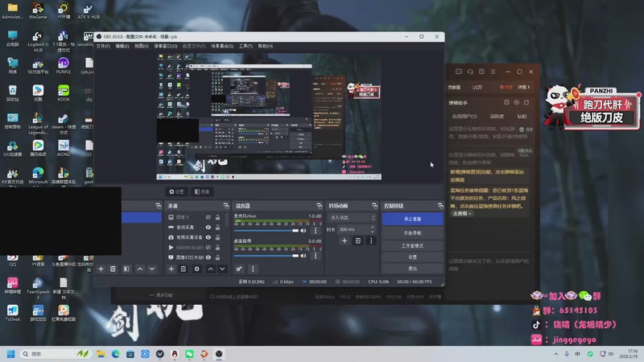Toggle visibility of 游戏采集 source
644x362 pixels.
[208, 227]
